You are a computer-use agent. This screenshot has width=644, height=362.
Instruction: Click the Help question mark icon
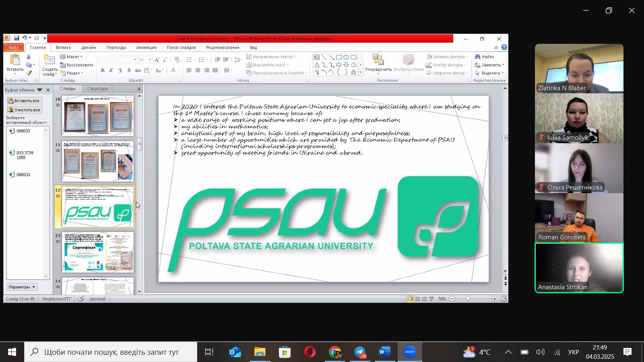[x=504, y=47]
